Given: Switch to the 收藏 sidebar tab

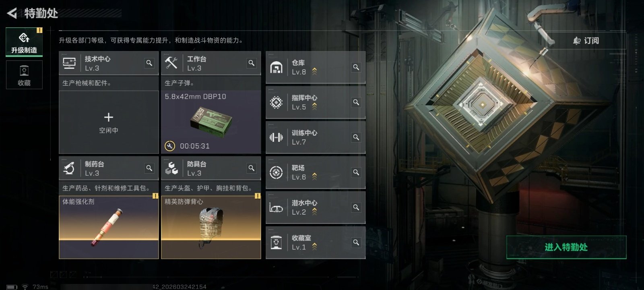Looking at the screenshot, I should [x=24, y=75].
